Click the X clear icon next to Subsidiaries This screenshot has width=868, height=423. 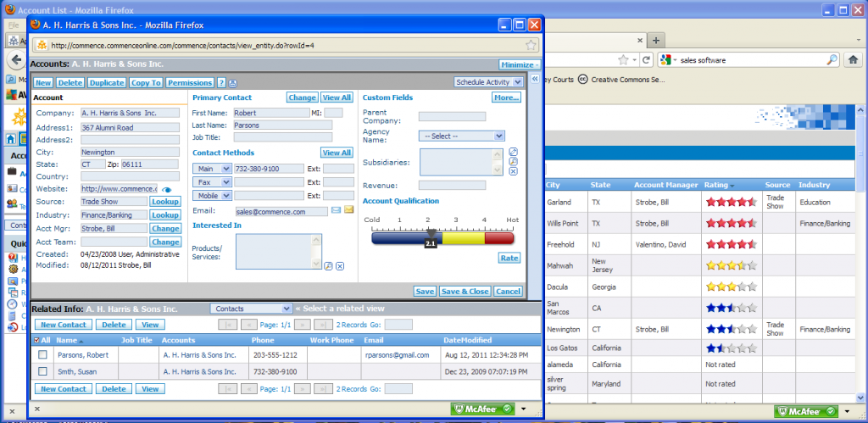pyautogui.click(x=513, y=171)
